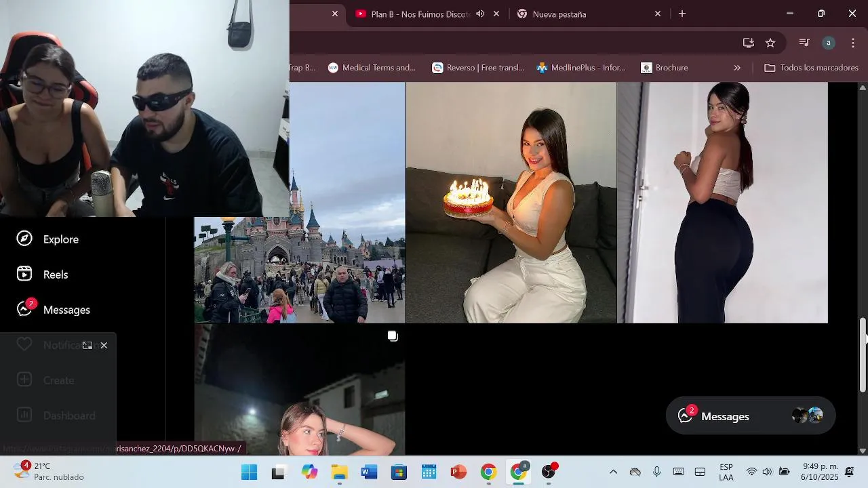This screenshot has height=488, width=868.
Task: Open Notifications heart icon in sidebar
Action: [24, 345]
